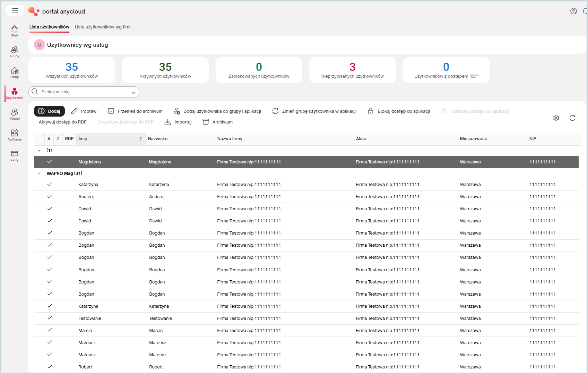Viewport: 588px width, 374px height.
Task: Open the Start page in sidebar
Action: click(15, 31)
